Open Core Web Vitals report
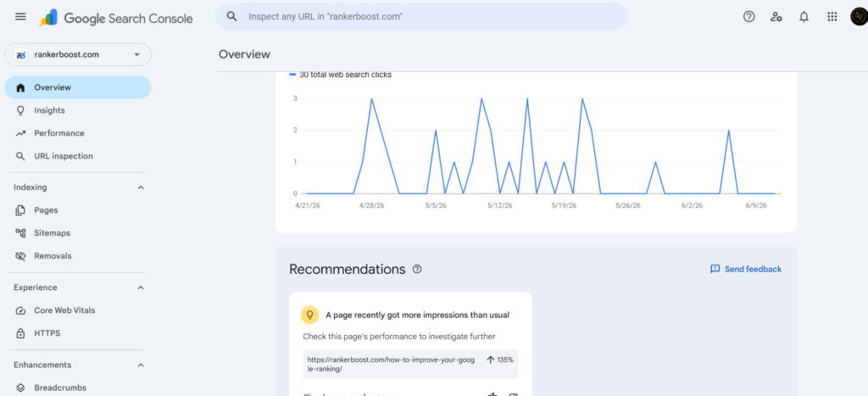 click(x=77, y=310)
